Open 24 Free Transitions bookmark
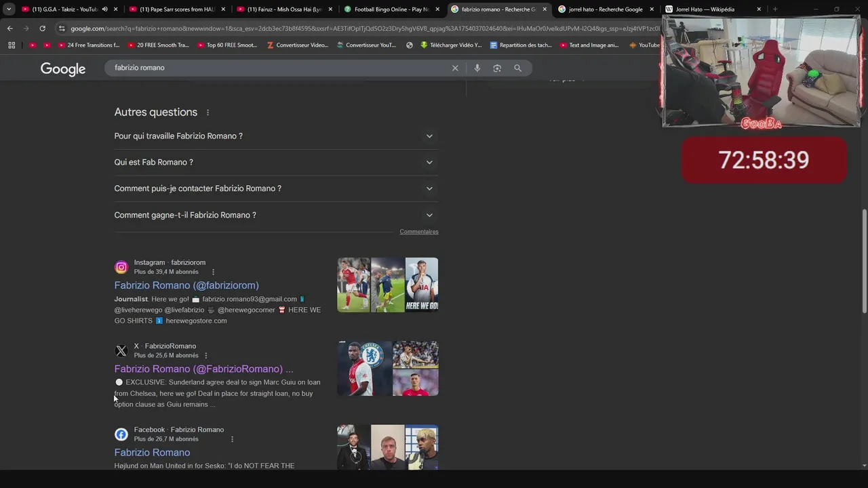Screen dimensions: 868x488 coord(89,45)
